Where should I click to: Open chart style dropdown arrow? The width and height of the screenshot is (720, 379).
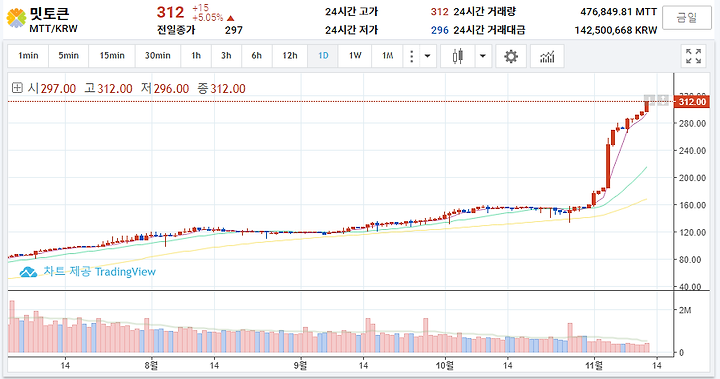click(x=483, y=56)
